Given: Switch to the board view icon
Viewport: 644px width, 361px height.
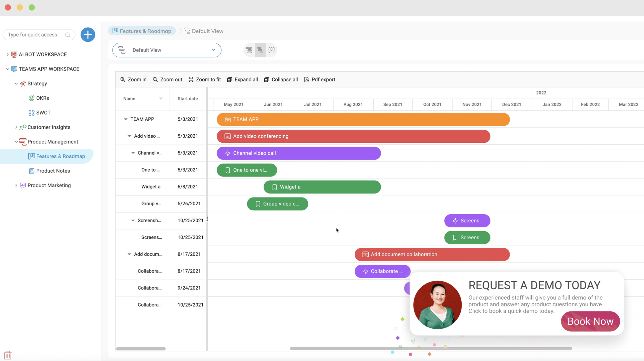Looking at the screenshot, I should [271, 50].
